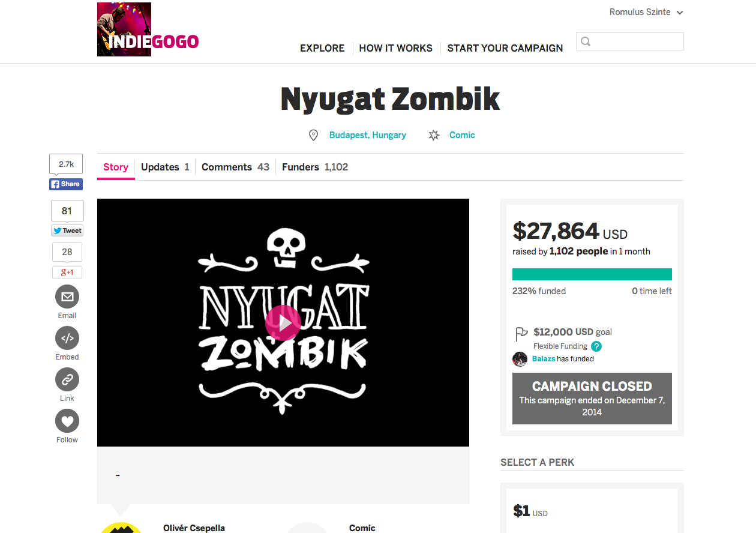Click the funding progress bar
The width and height of the screenshot is (756, 533).
click(x=592, y=274)
